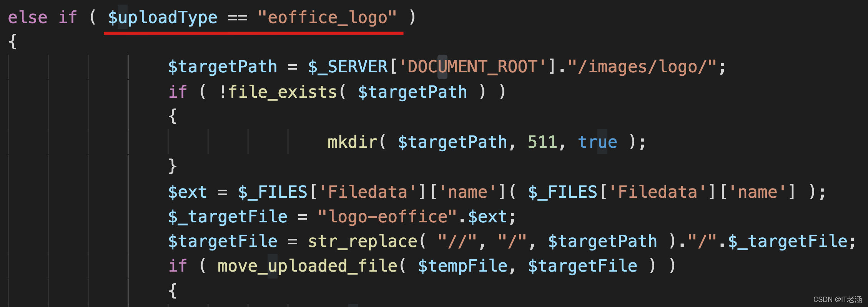Image resolution: width=868 pixels, height=307 pixels.
Task: Click the $ext variable being assigned
Action: [x=188, y=192]
